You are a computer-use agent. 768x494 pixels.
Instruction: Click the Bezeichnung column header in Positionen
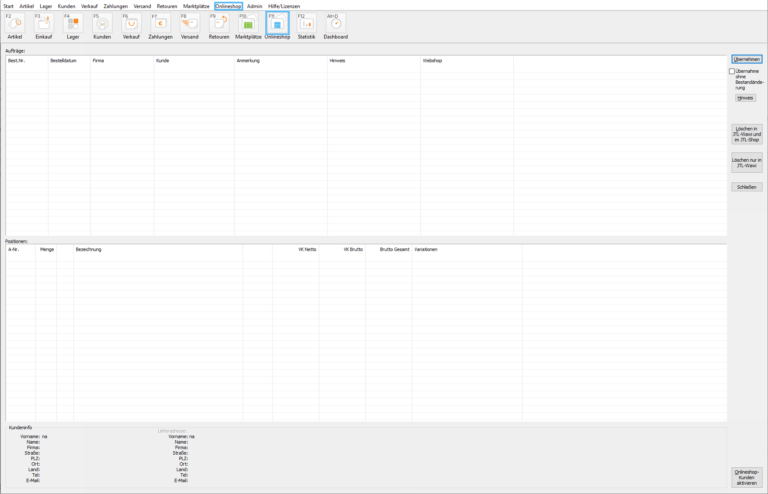tap(90, 249)
